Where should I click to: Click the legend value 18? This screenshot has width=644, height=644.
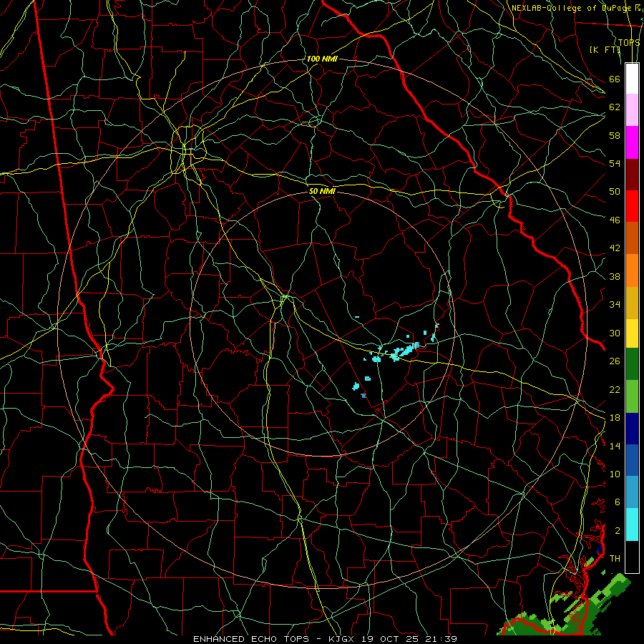click(615, 418)
